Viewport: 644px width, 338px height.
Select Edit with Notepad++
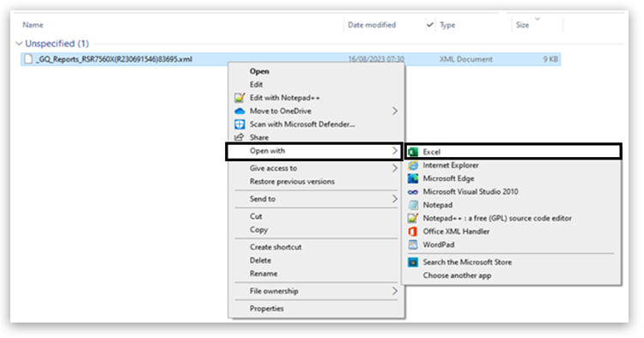(284, 98)
